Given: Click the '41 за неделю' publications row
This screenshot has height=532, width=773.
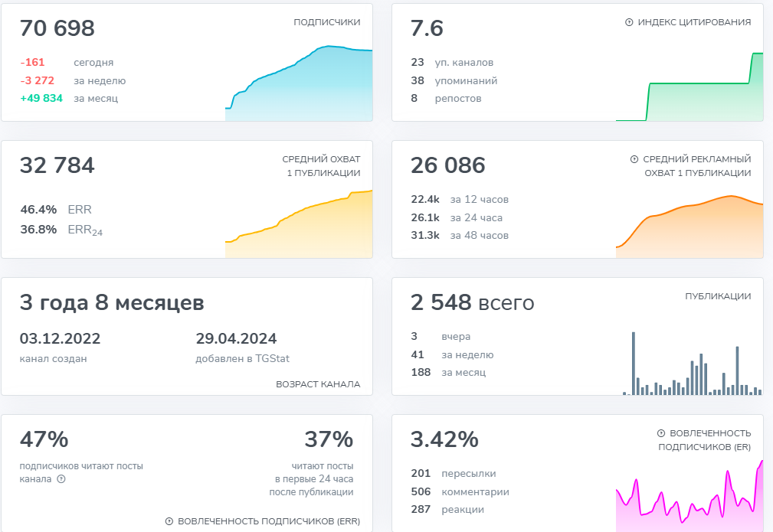Looking at the screenshot, I should (x=452, y=354).
